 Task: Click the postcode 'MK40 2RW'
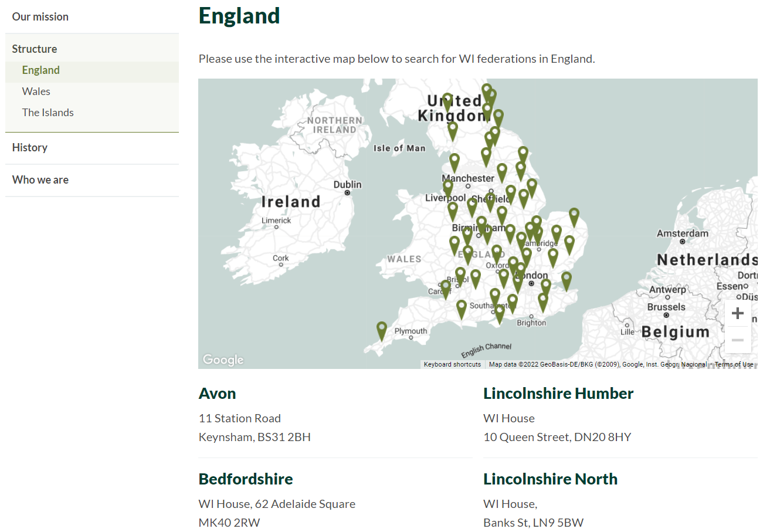(229, 523)
